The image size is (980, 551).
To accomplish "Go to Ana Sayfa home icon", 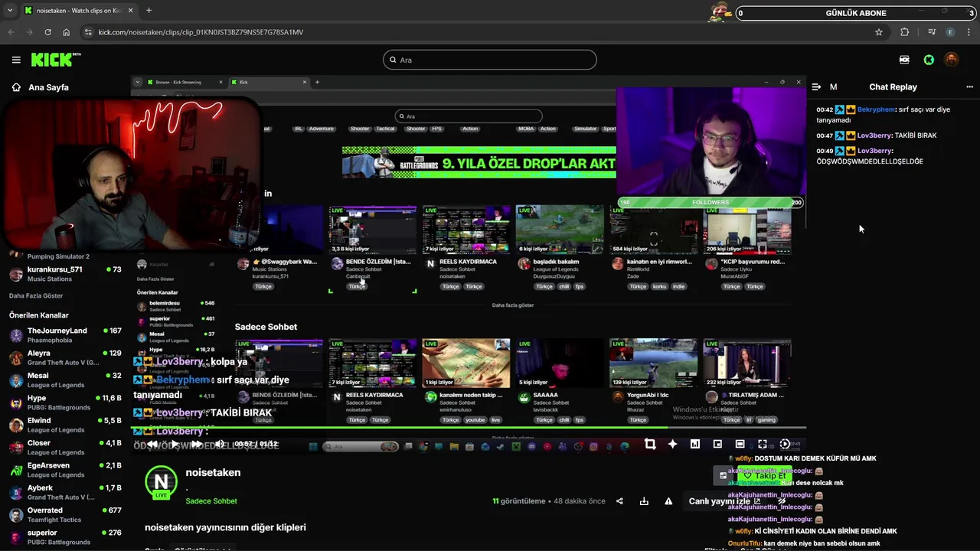I will (16, 87).
